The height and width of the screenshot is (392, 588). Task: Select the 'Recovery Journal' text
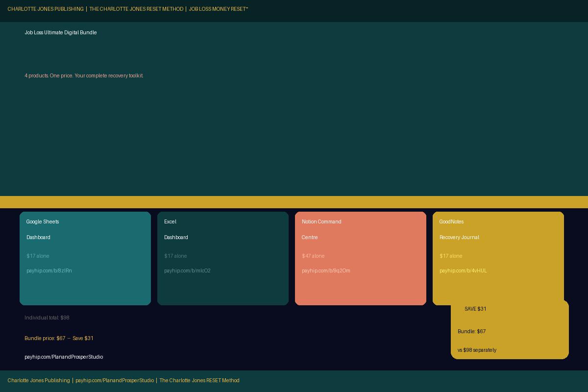[x=459, y=237]
